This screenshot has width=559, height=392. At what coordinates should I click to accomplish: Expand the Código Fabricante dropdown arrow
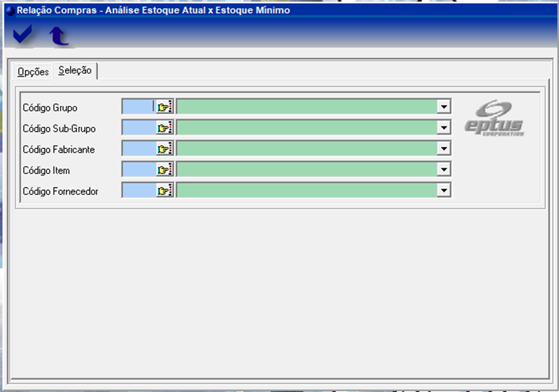tap(444, 149)
